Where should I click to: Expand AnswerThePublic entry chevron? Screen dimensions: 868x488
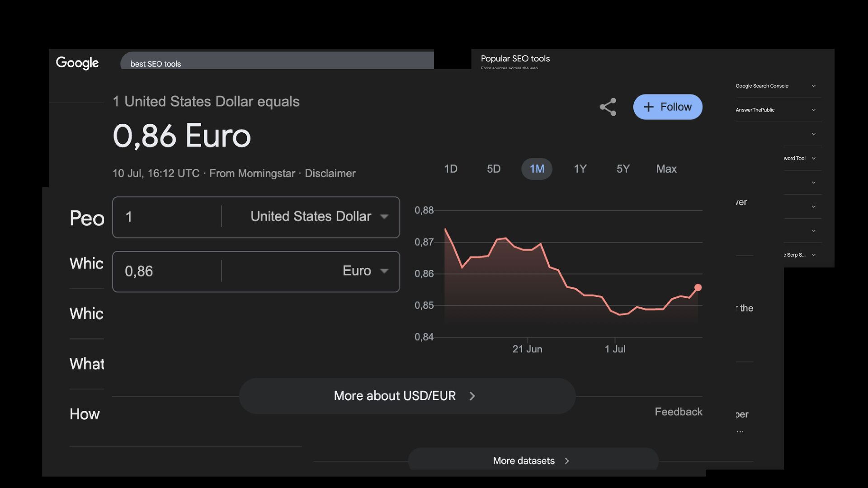[x=813, y=110]
